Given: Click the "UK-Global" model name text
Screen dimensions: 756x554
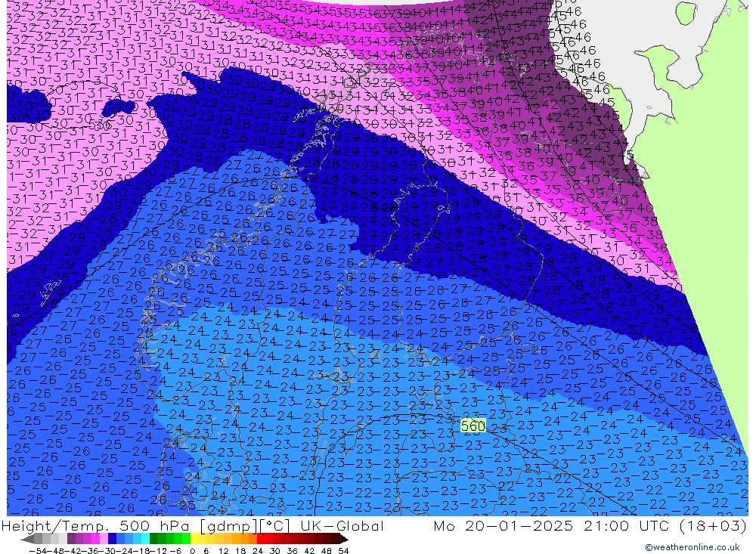Looking at the screenshot, I should click(x=342, y=525).
